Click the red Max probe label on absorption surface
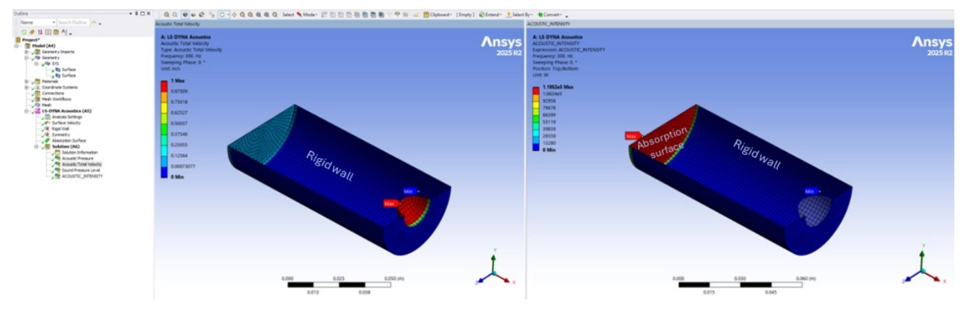The width and height of the screenshot is (980, 315). 630,136
